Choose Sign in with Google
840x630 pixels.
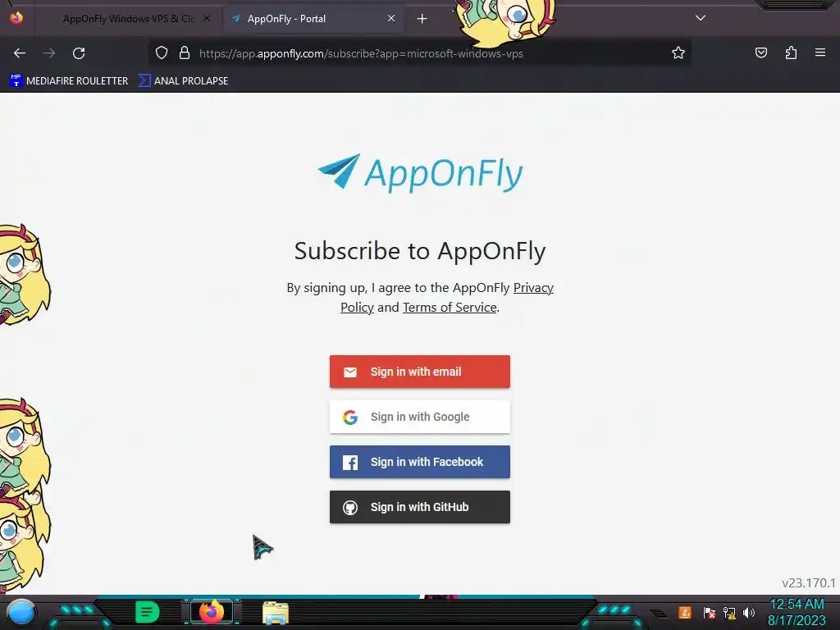pos(420,417)
